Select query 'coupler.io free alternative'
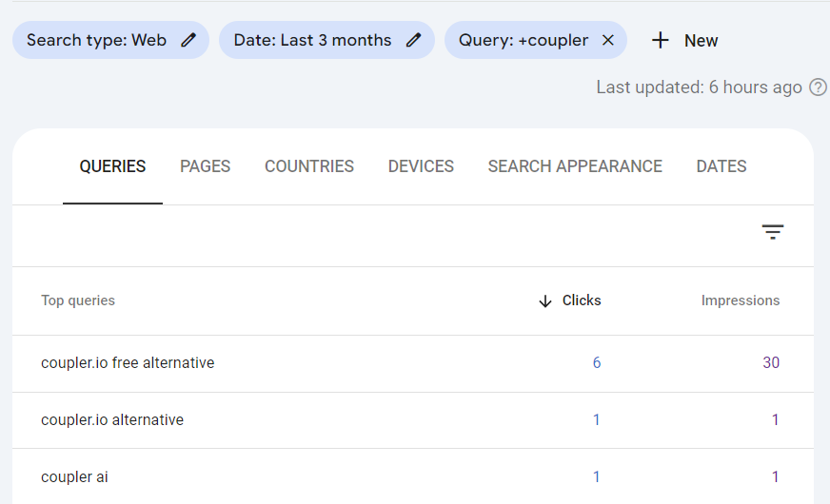Image resolution: width=830 pixels, height=504 pixels. pos(128,363)
